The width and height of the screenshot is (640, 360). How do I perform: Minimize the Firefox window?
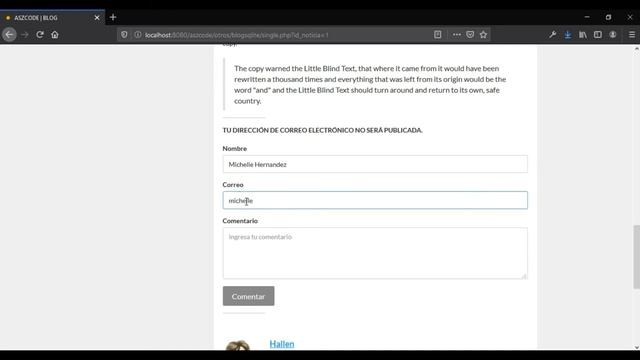(x=587, y=17)
